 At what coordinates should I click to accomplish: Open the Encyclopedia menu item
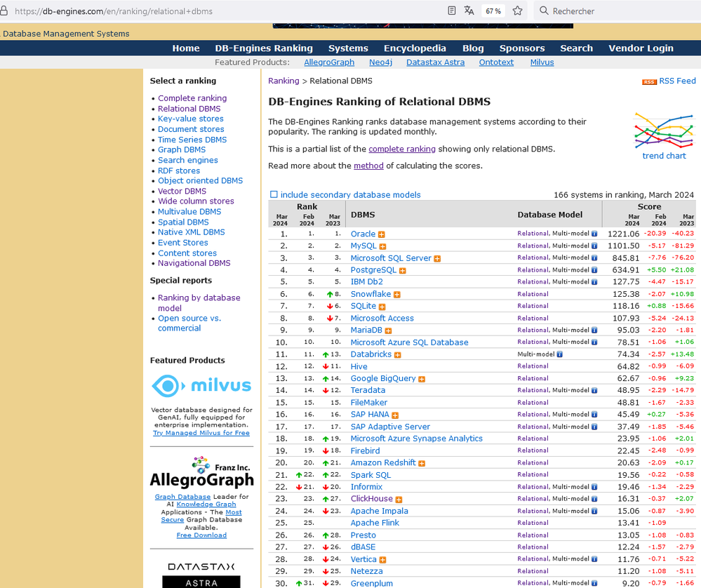coord(415,48)
